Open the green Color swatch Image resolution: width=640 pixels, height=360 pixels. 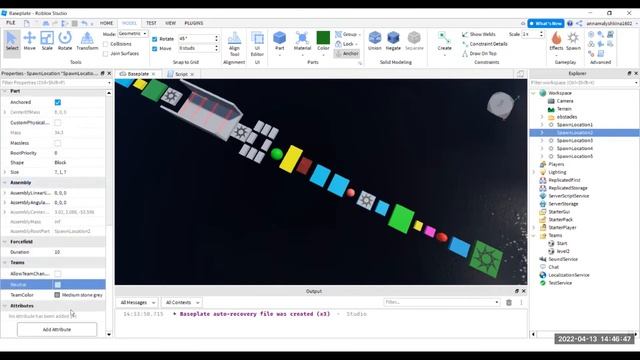point(323,38)
